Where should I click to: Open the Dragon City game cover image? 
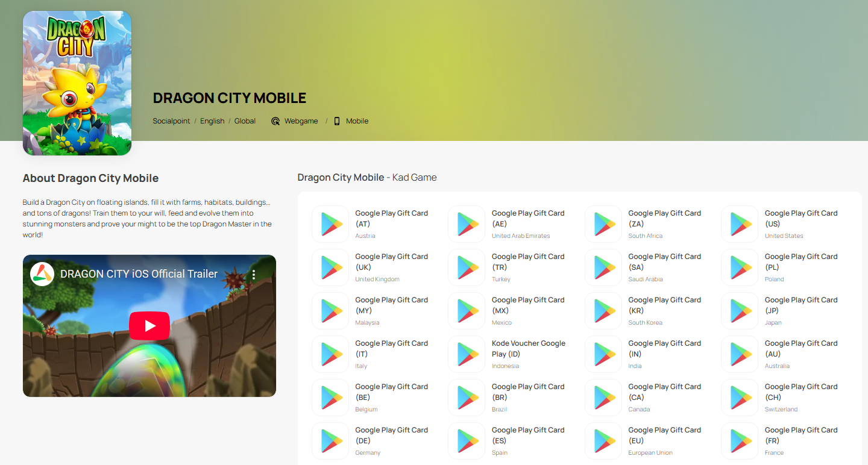[x=77, y=83]
